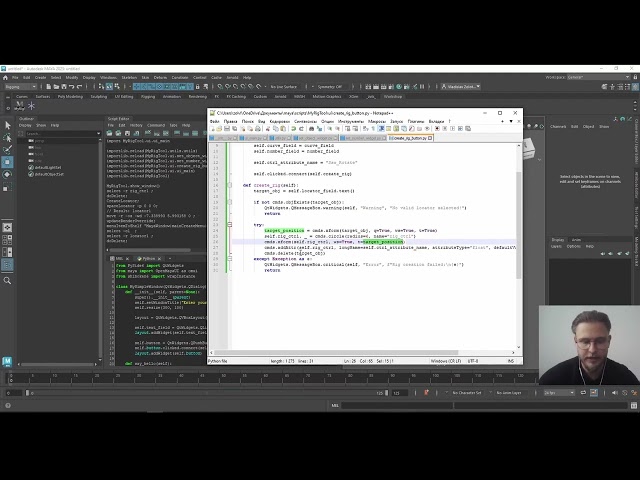Viewport: 640px width, 480px height.
Task: Click the Script Editor save script icon
Action: [x=127, y=133]
